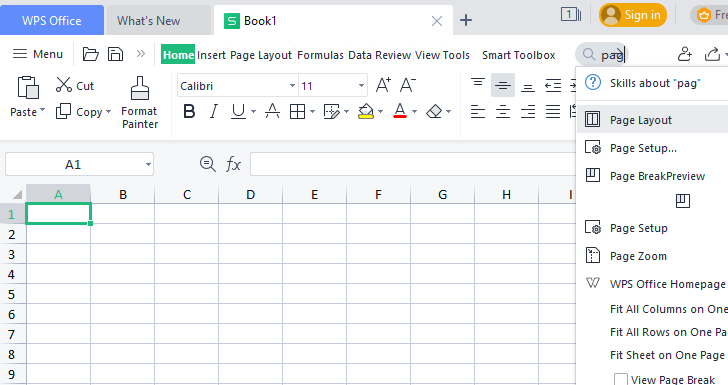Click the cell format style icon
This screenshot has height=385, width=728.
click(x=332, y=111)
